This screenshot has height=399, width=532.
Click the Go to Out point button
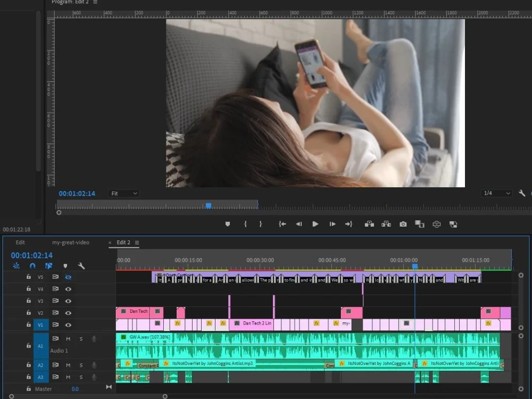[349, 224]
